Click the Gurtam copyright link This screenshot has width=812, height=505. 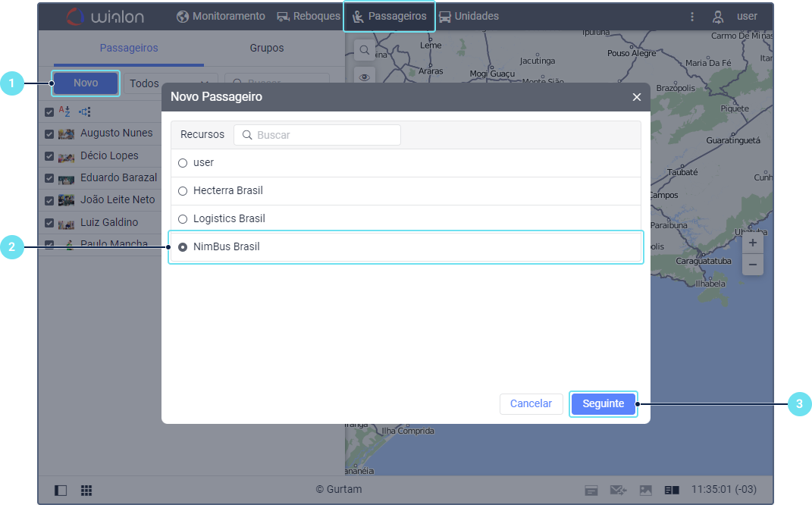click(339, 489)
